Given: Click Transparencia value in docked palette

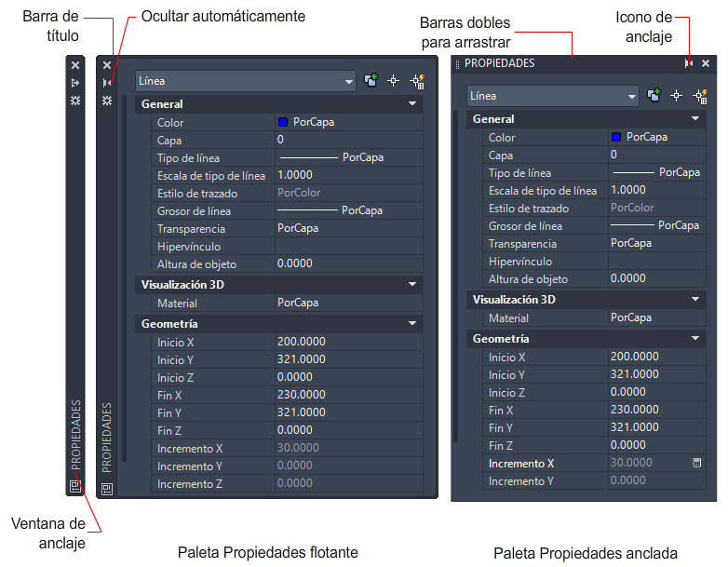Looking at the screenshot, I should (x=657, y=243).
